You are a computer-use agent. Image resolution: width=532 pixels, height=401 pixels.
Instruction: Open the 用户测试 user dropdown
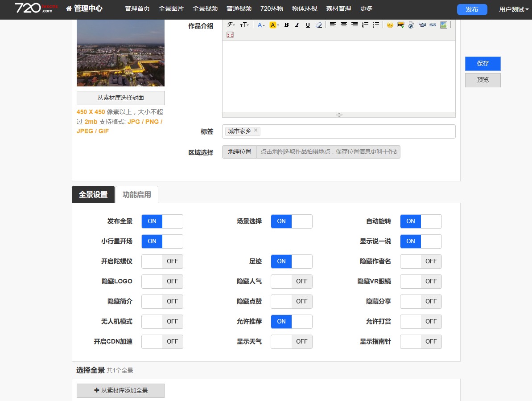point(513,9)
